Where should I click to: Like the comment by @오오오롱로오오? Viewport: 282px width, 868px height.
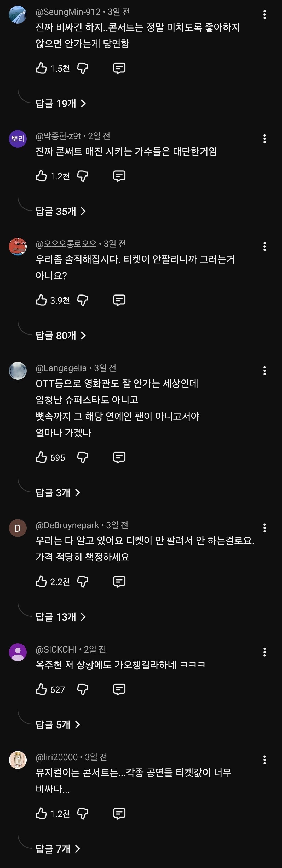click(x=41, y=300)
